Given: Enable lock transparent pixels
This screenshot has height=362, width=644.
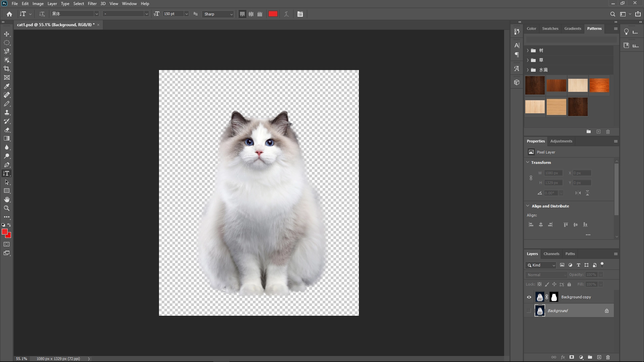Looking at the screenshot, I should [540, 284].
